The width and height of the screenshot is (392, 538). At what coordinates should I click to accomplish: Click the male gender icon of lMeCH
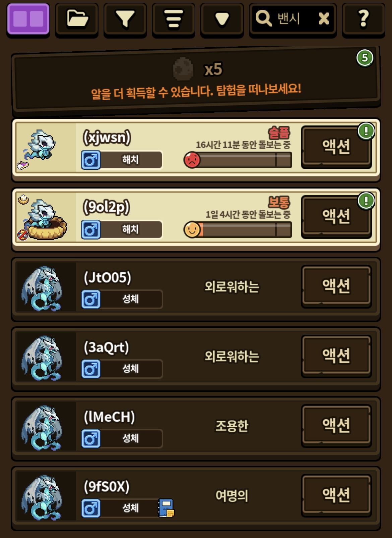pyautogui.click(x=91, y=439)
